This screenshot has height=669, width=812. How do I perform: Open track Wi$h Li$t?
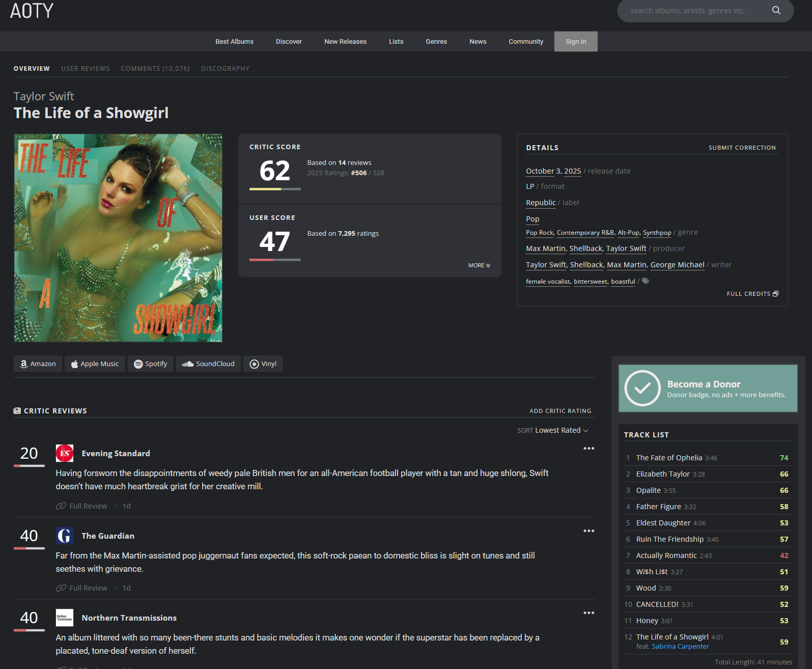click(652, 572)
